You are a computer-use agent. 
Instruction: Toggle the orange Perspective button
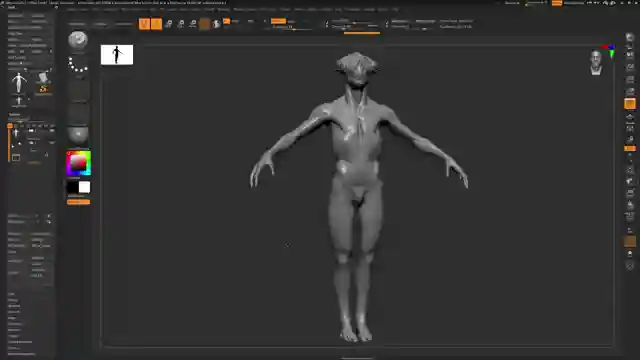click(x=630, y=104)
